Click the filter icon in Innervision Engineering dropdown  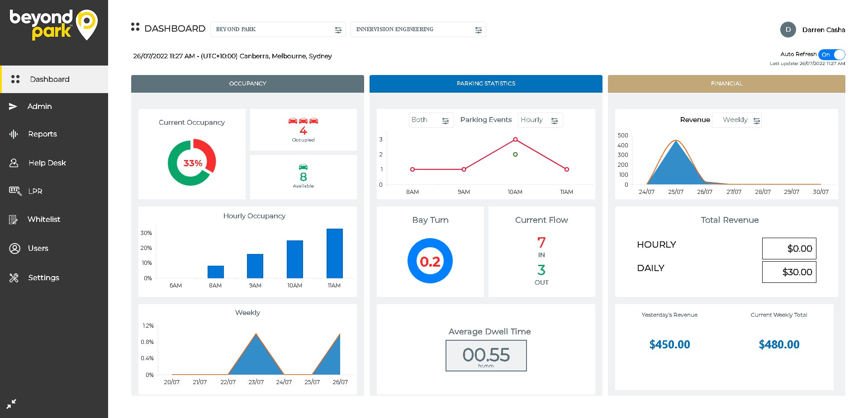click(x=478, y=30)
